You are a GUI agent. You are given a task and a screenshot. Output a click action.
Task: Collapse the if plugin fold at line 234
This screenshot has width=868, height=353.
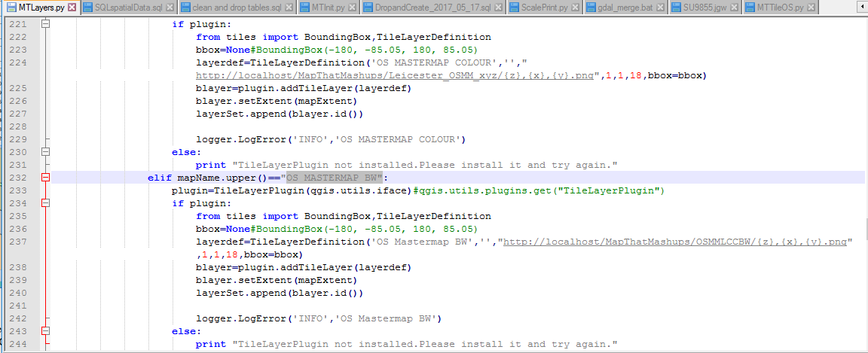[46, 203]
